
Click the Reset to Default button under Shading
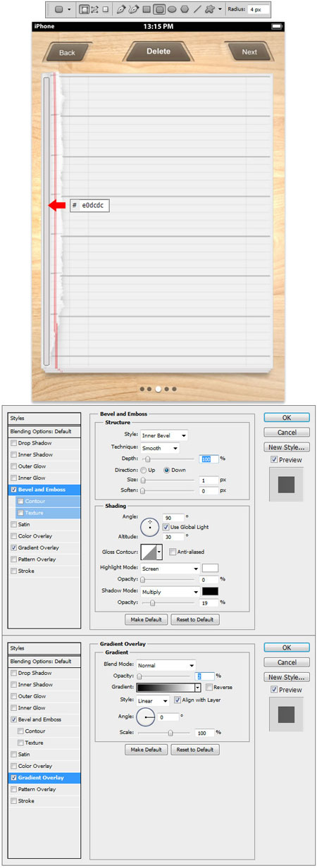195,619
